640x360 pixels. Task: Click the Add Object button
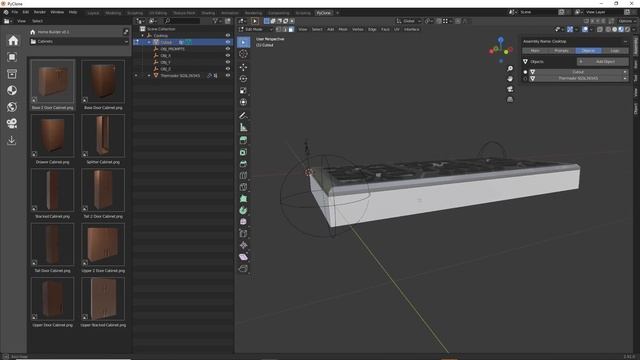602,62
